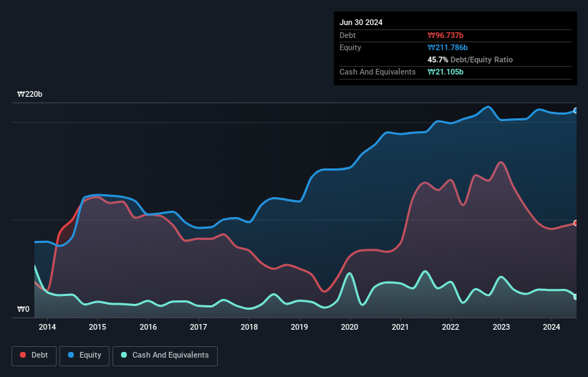Select the 2023 x-axis label

501,327
